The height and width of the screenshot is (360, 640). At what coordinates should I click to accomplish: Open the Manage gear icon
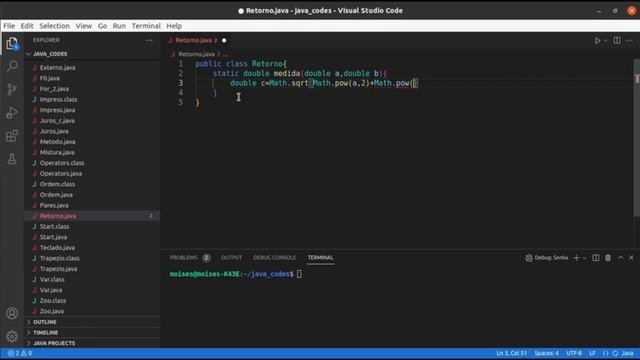click(x=12, y=336)
